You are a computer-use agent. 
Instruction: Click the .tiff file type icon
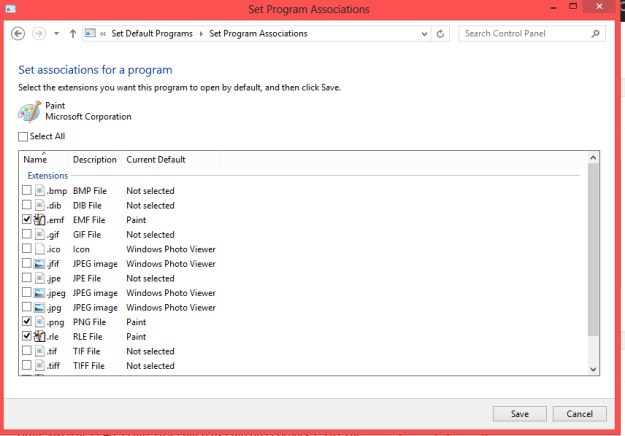pyautogui.click(x=39, y=365)
